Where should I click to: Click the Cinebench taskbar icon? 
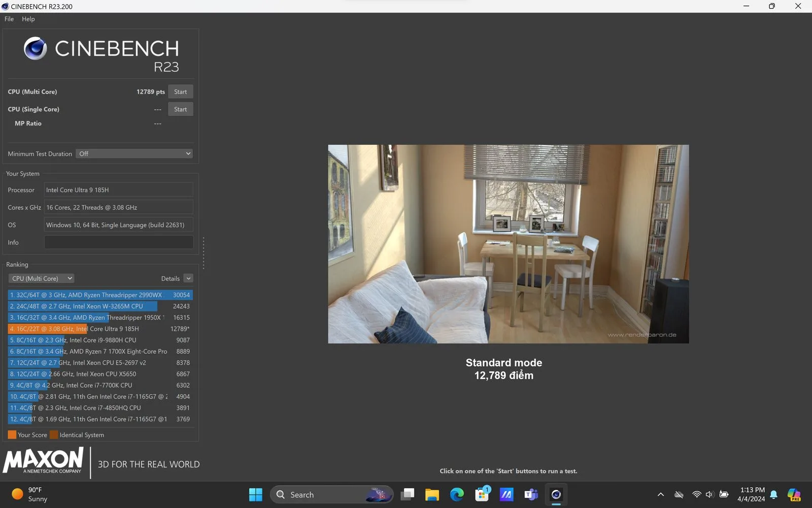tap(556, 494)
